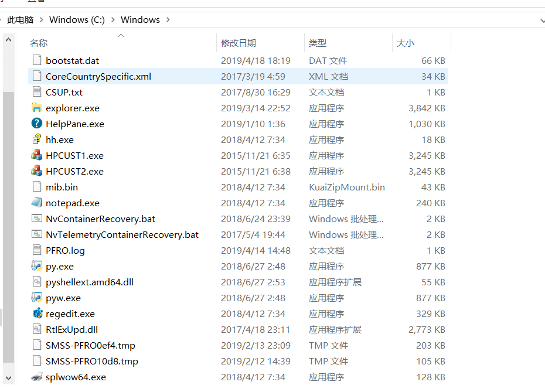Click the date 2019/2/13 23:09
The height and width of the screenshot is (392, 545).
coord(256,346)
